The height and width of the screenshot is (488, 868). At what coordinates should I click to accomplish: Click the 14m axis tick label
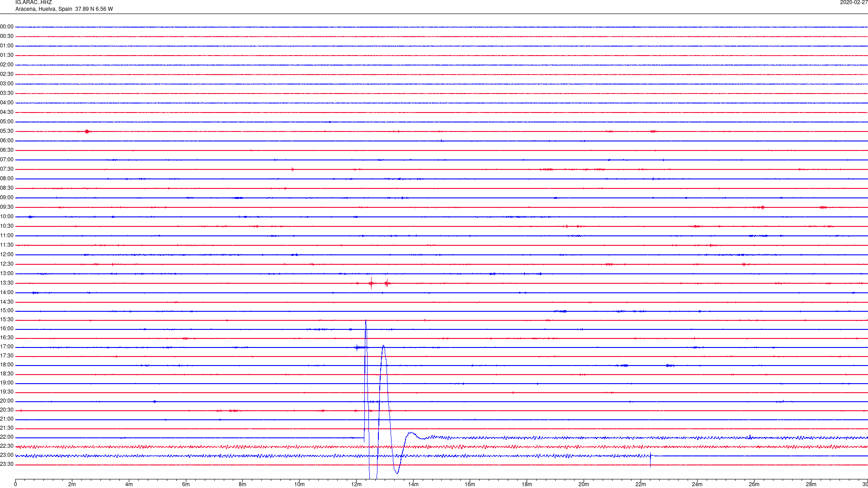click(x=413, y=484)
